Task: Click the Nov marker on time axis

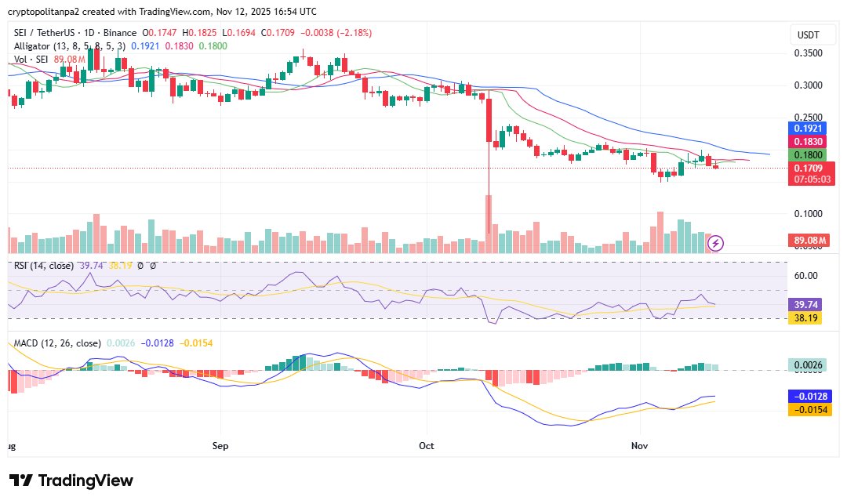Action: 641,445
